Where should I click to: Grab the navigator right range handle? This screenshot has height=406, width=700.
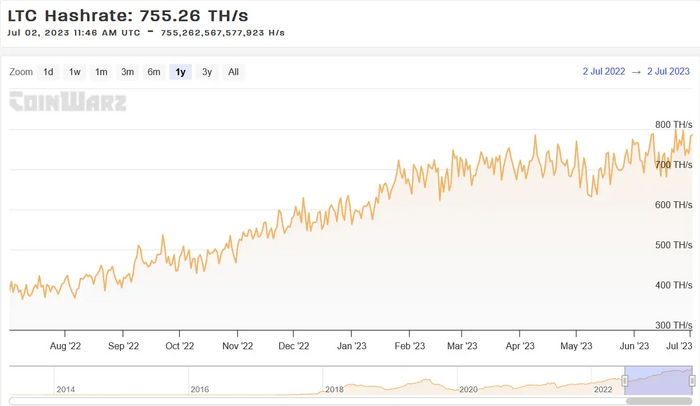click(x=692, y=380)
